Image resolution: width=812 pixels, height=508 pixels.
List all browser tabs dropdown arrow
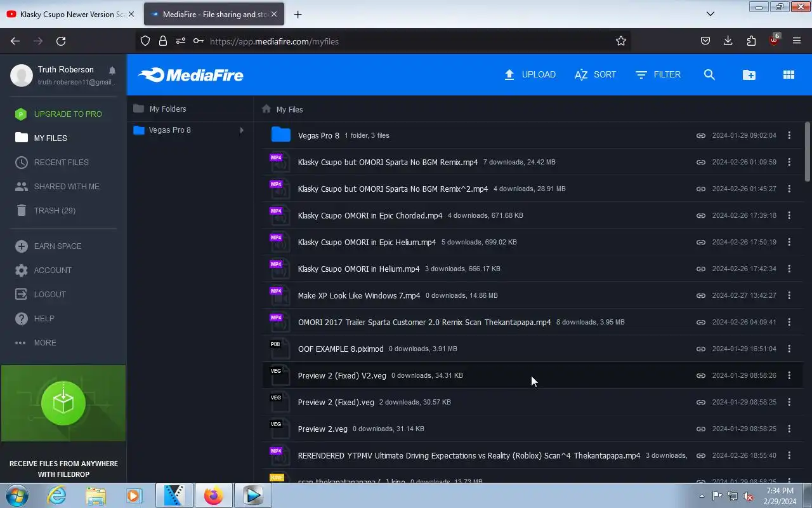tap(710, 14)
